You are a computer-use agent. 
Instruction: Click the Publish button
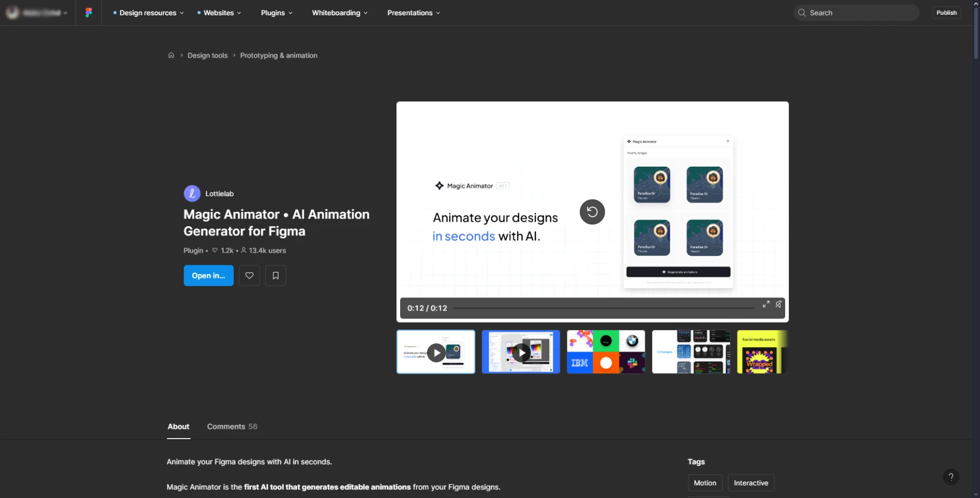coord(946,13)
